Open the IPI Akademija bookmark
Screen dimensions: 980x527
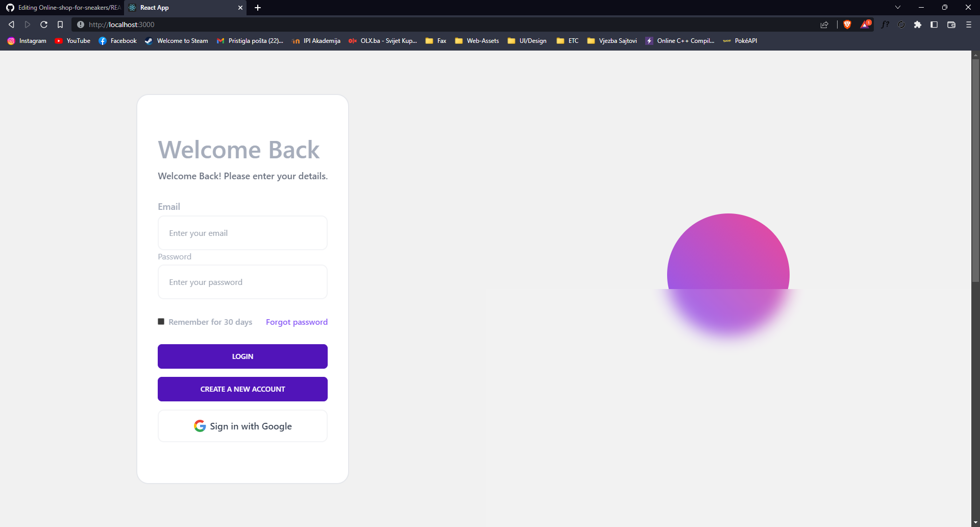[x=316, y=41]
